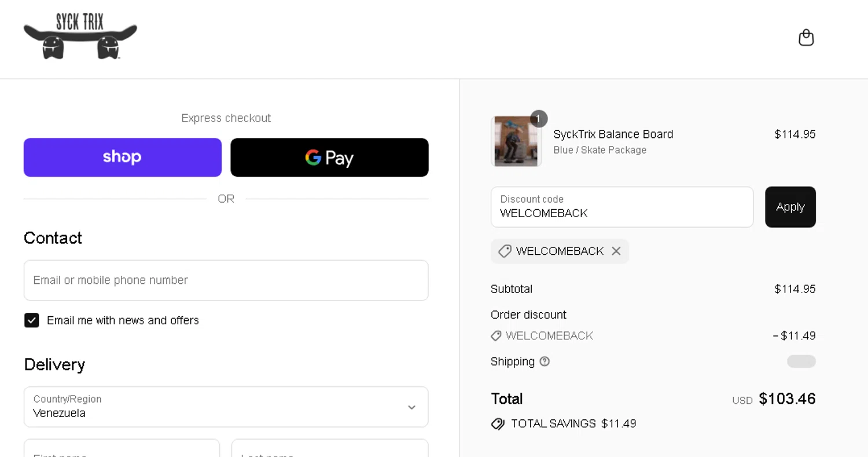Click the 'Delivery' heading

coord(54,364)
